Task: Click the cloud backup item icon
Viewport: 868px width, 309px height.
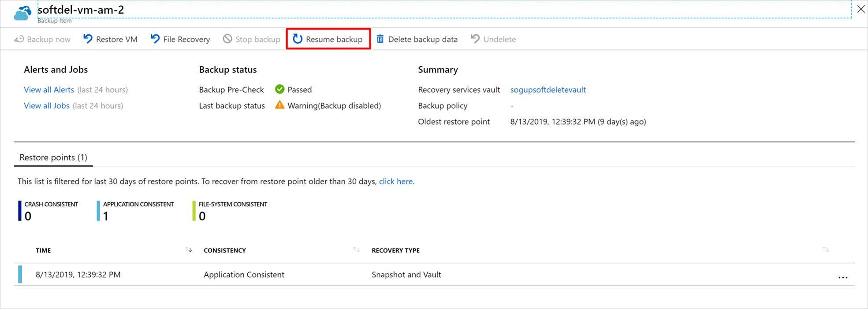Action: [22, 13]
